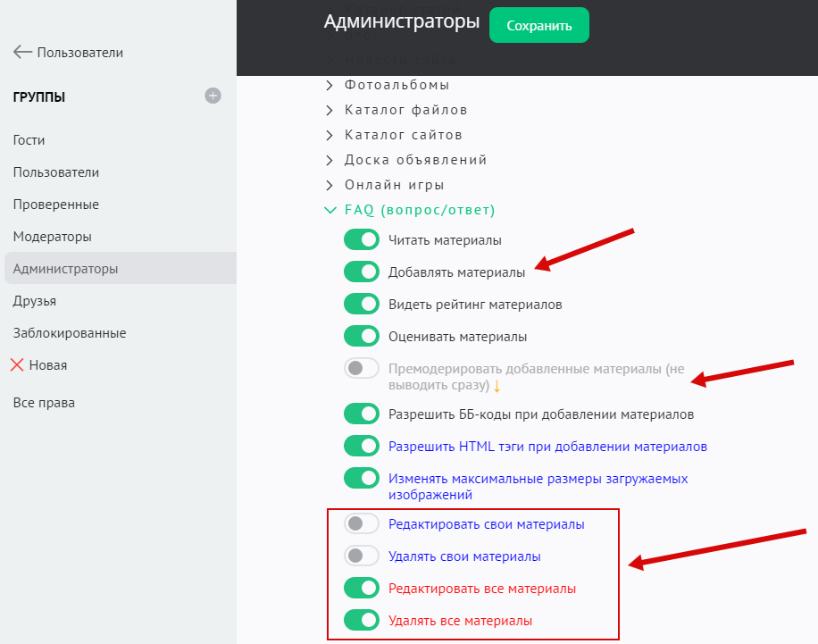Toggle Читать материалы switch
Viewport: 818px width, 644px height.
click(x=362, y=240)
